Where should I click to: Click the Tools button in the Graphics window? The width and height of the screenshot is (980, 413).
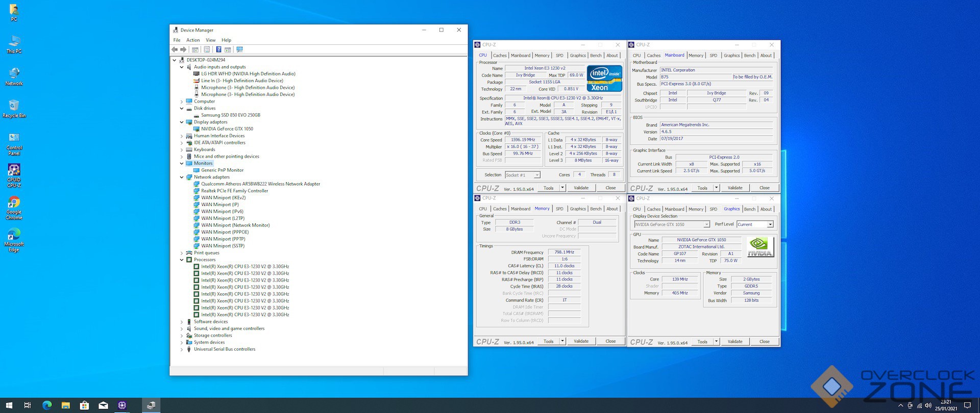click(x=702, y=342)
